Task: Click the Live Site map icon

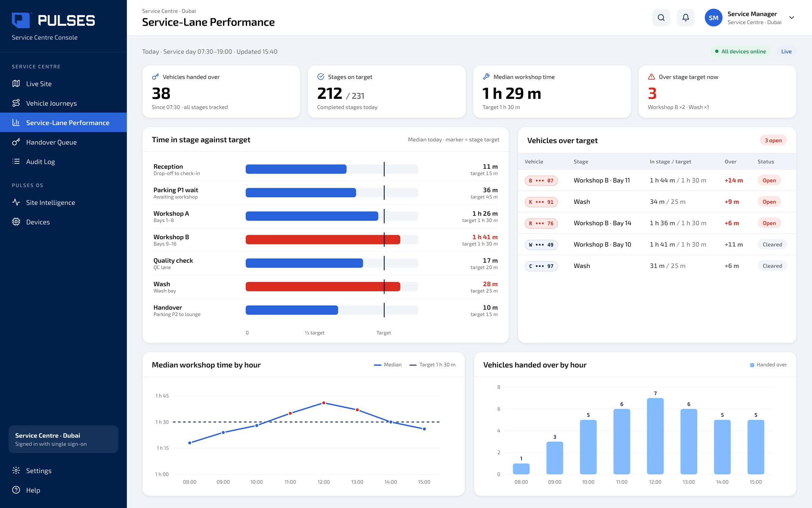Action: click(16, 84)
